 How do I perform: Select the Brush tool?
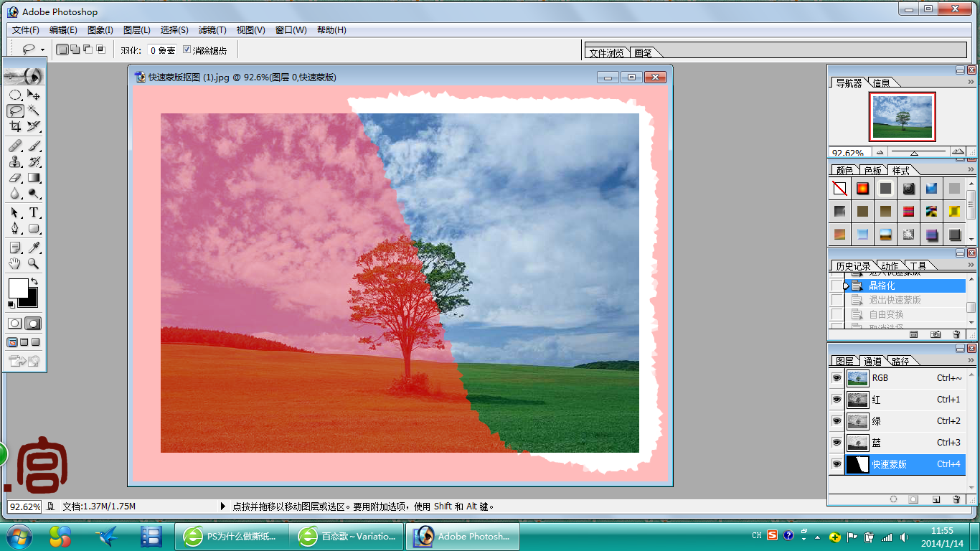34,146
